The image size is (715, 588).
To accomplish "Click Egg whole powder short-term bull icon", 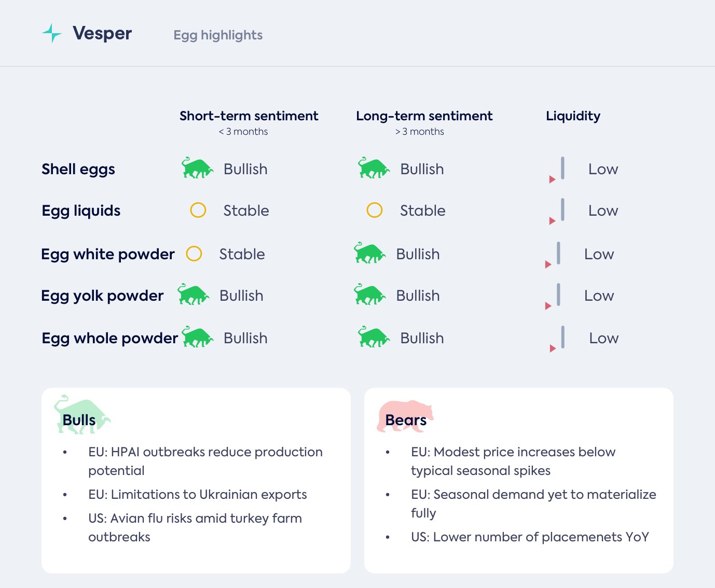I will tap(197, 337).
